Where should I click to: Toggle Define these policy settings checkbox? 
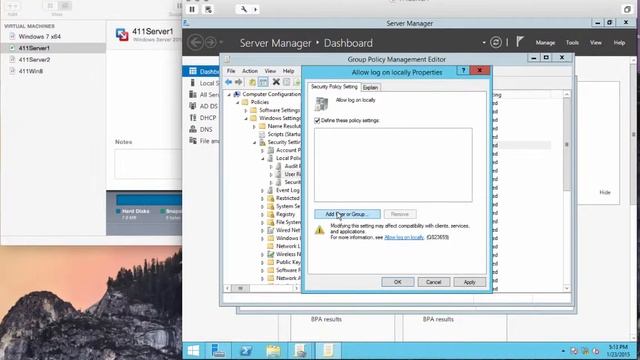coord(317,120)
